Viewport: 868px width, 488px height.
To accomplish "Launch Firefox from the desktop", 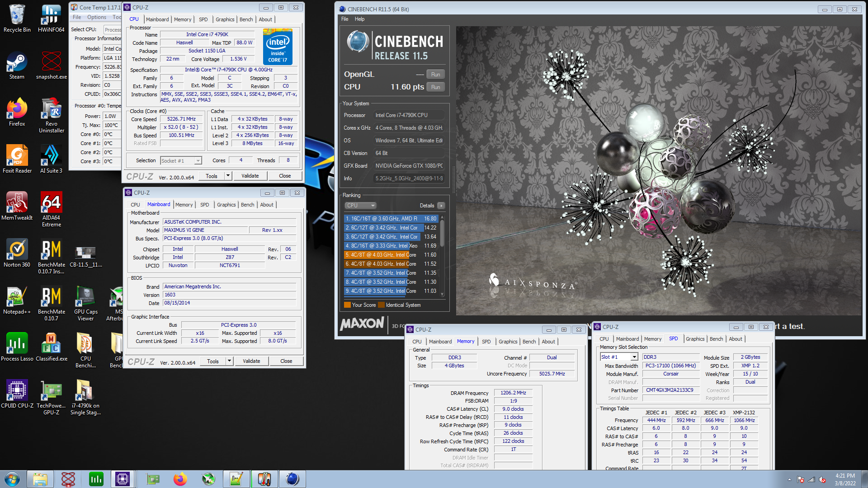I will (x=17, y=112).
